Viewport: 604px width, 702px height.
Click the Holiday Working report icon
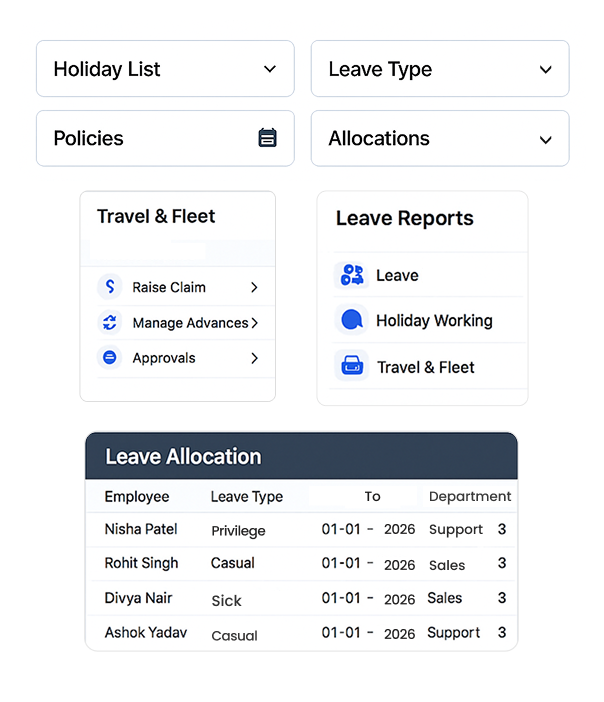351,321
